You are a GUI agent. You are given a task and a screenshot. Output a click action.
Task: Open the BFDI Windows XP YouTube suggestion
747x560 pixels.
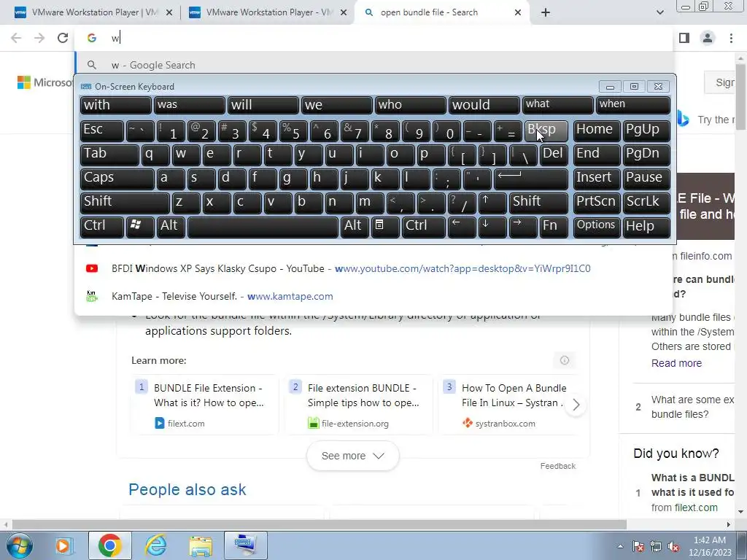pos(374,268)
